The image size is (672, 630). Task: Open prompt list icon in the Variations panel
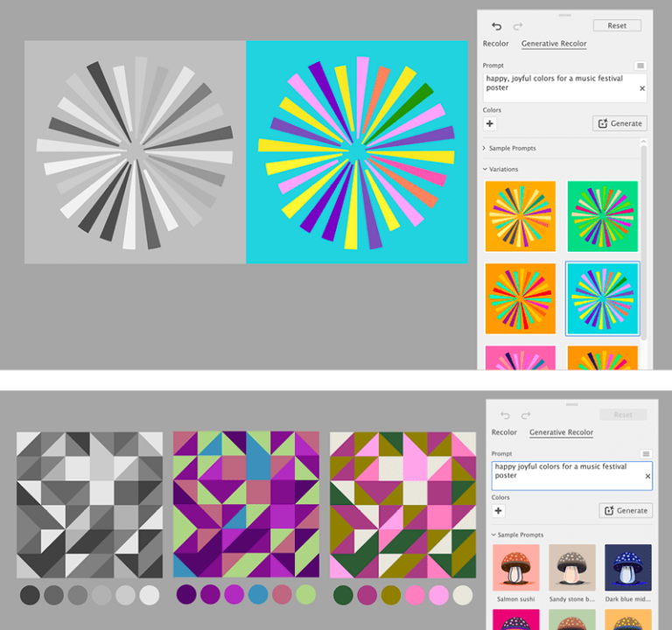point(640,66)
